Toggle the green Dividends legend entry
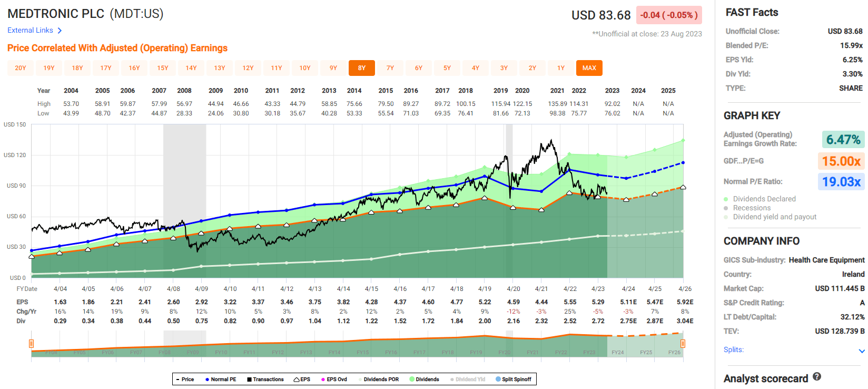The width and height of the screenshot is (868, 389). (x=424, y=380)
